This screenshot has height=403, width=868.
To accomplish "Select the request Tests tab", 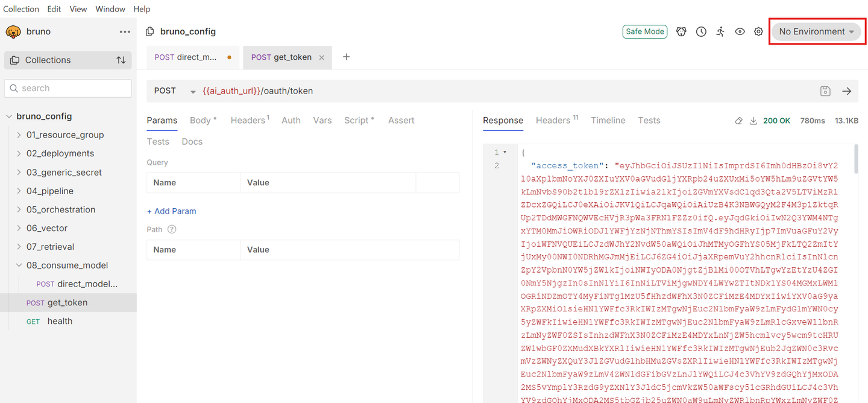I will tap(158, 142).
